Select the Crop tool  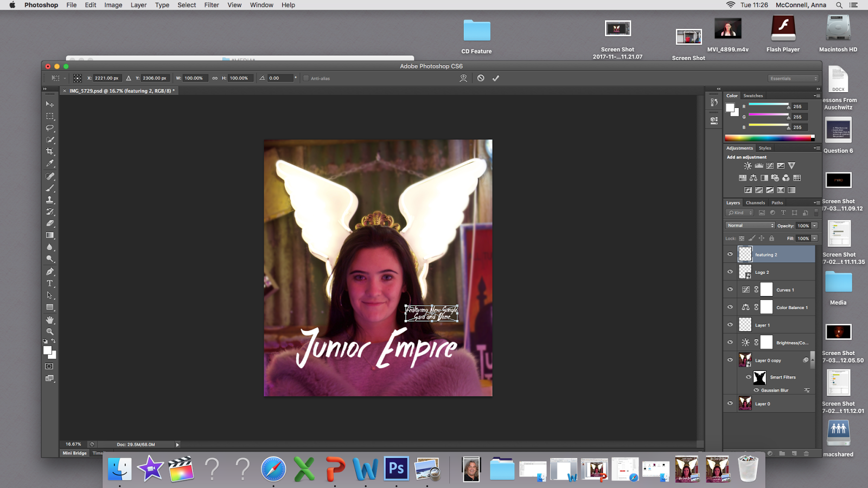point(50,152)
